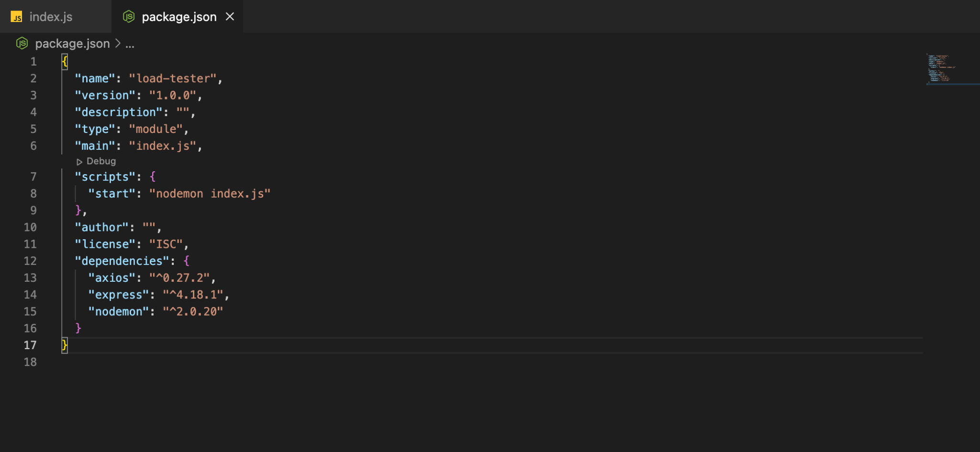This screenshot has width=980, height=452.
Task: Click line number 8 in the gutter
Action: click(33, 193)
